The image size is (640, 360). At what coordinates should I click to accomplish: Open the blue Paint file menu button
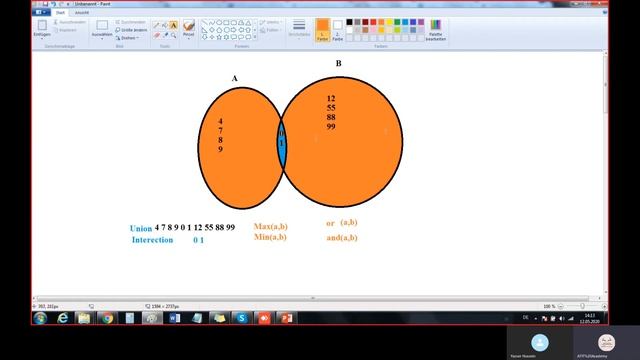pyautogui.click(x=41, y=13)
